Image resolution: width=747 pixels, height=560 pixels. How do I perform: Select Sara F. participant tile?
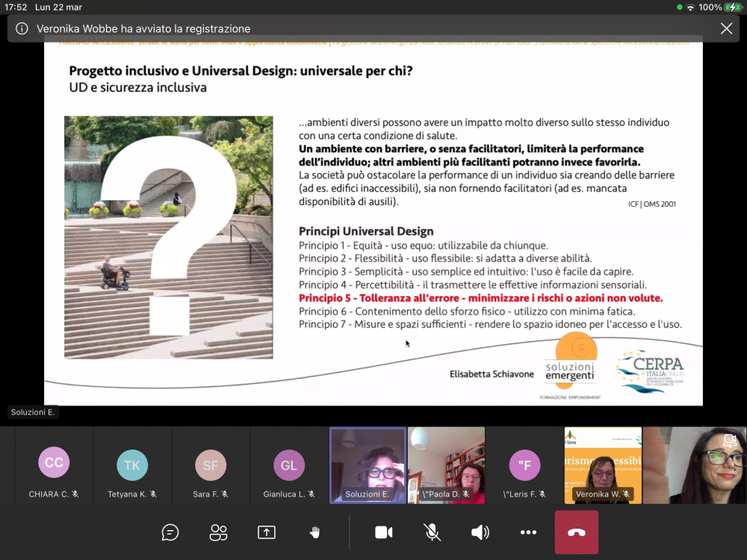[x=211, y=465]
